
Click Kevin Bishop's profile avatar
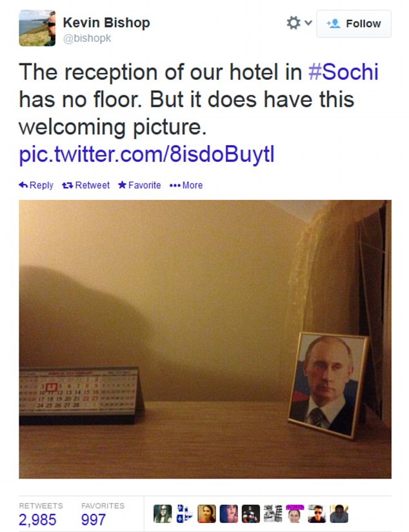point(37,28)
